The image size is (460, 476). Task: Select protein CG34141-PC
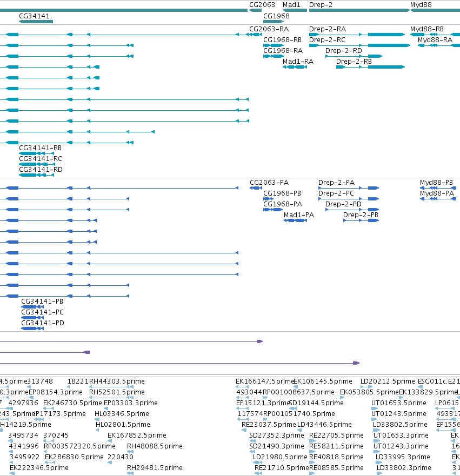[42, 312]
